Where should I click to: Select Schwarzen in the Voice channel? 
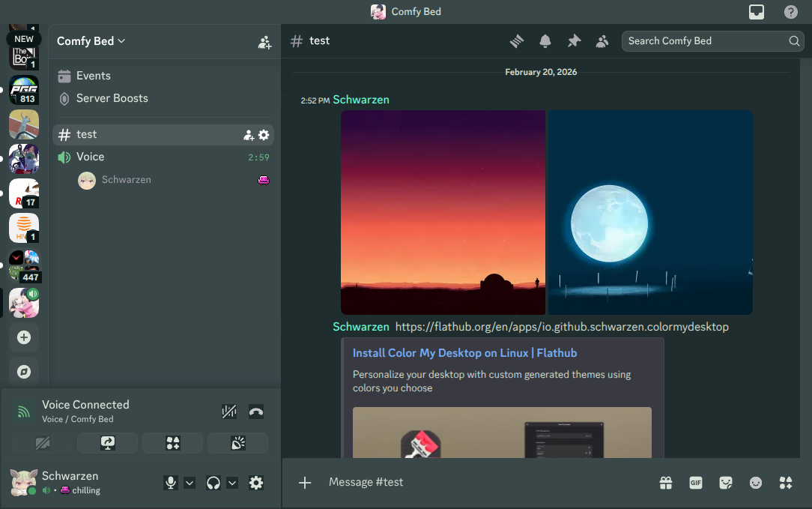[174, 180]
